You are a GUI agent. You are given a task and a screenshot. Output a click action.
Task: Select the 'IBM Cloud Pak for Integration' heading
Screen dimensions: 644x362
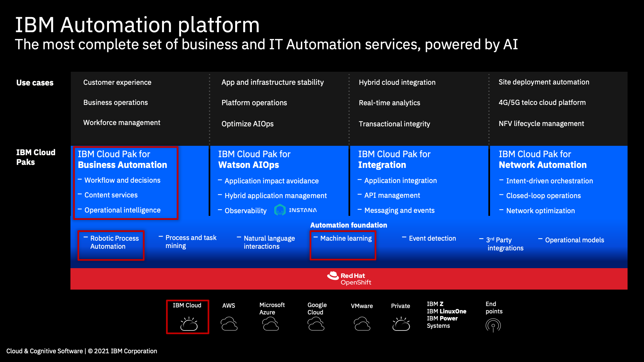coord(394,160)
